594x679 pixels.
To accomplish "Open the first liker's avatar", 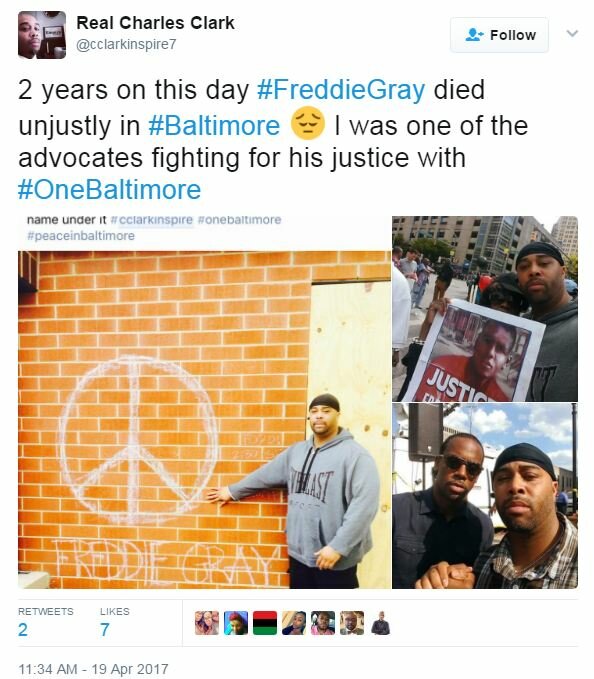I will click(x=207, y=623).
